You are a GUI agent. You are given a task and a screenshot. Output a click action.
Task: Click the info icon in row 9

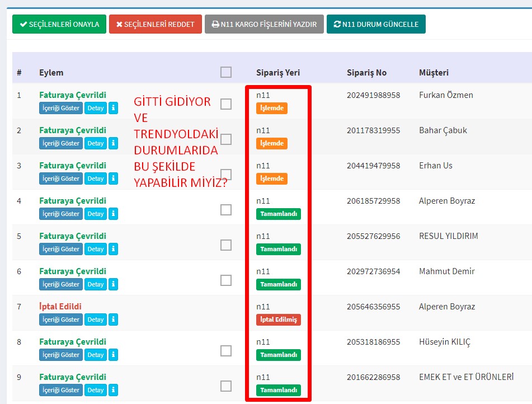(113, 390)
